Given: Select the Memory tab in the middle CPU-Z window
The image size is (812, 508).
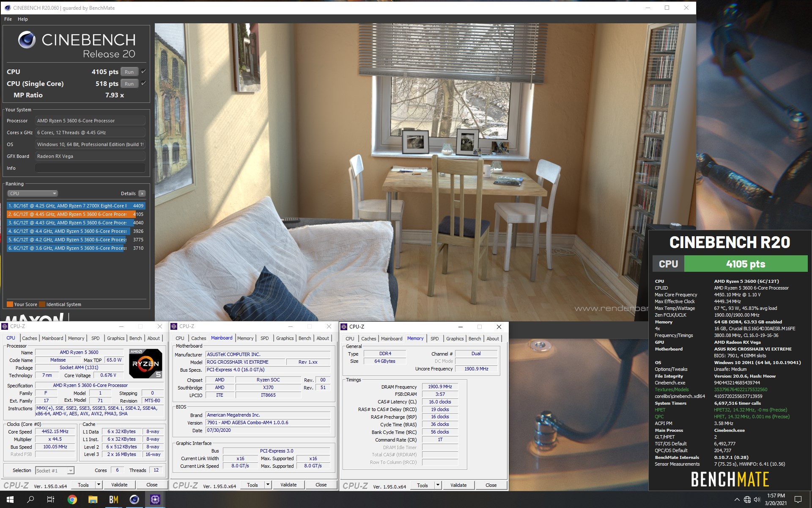Looking at the screenshot, I should [x=245, y=338].
